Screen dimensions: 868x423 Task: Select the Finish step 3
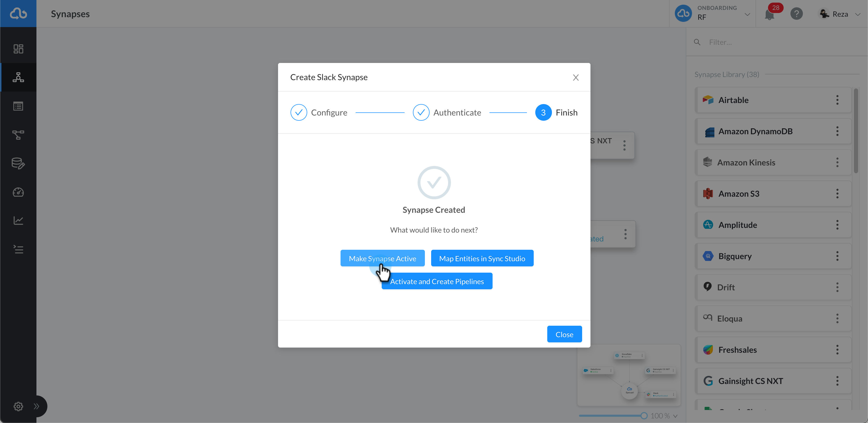click(556, 112)
